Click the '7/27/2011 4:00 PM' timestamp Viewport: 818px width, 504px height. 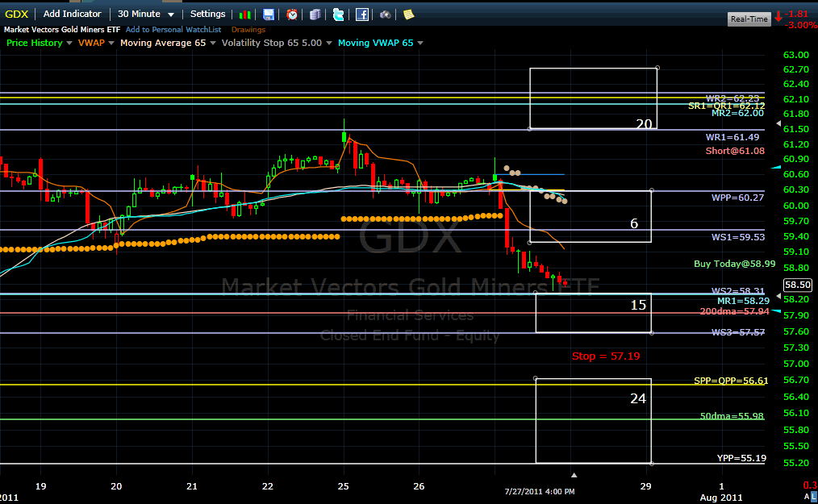(540, 491)
